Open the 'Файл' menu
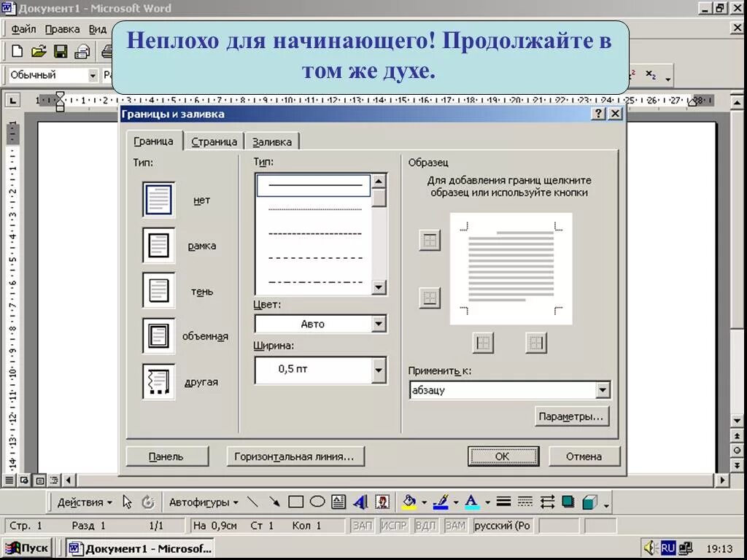 click(23, 29)
